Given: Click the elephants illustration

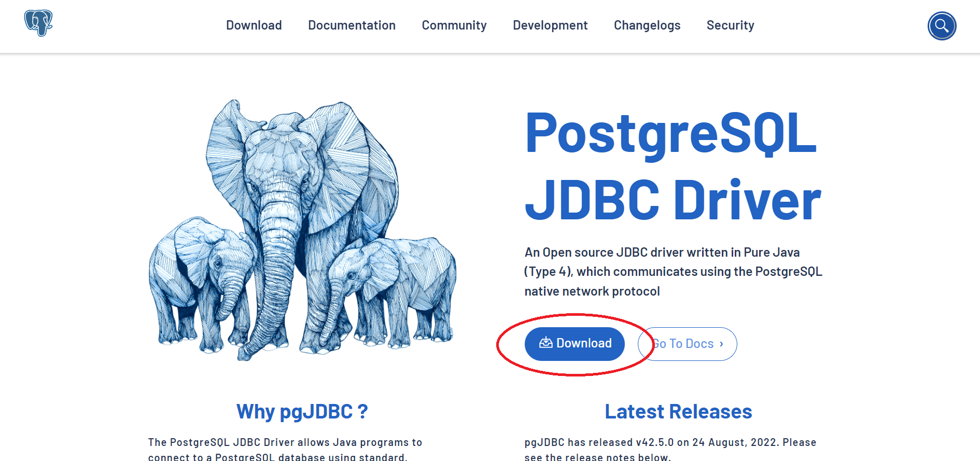Looking at the screenshot, I should (302, 230).
